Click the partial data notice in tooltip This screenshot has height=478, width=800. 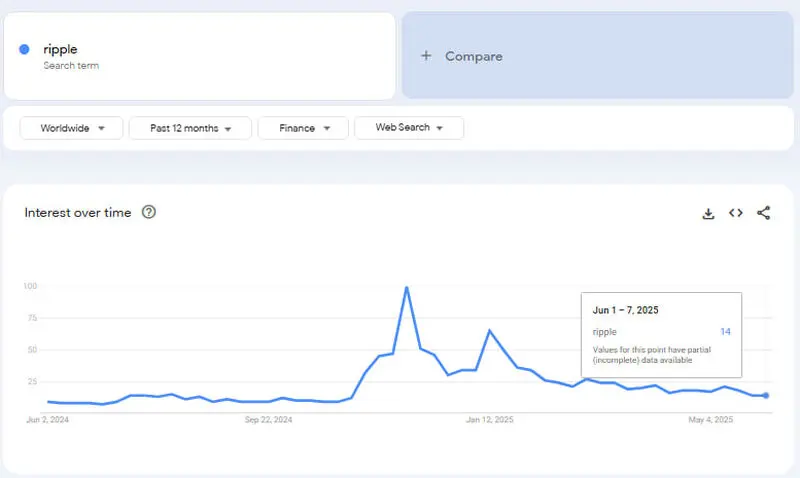click(652, 355)
